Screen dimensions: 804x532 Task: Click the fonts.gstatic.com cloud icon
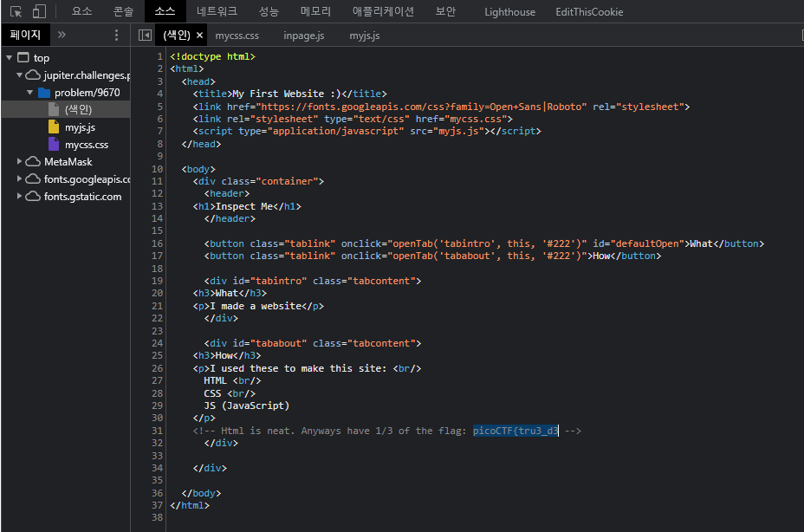(33, 197)
